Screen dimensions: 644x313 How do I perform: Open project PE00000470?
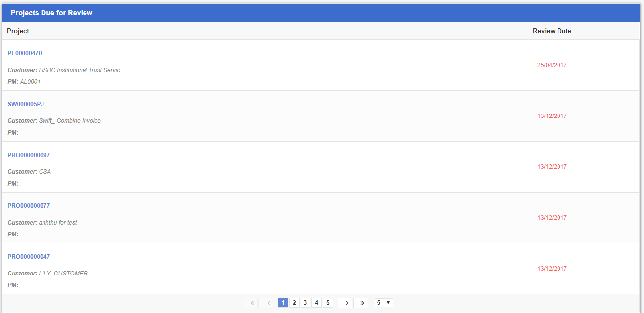25,53
